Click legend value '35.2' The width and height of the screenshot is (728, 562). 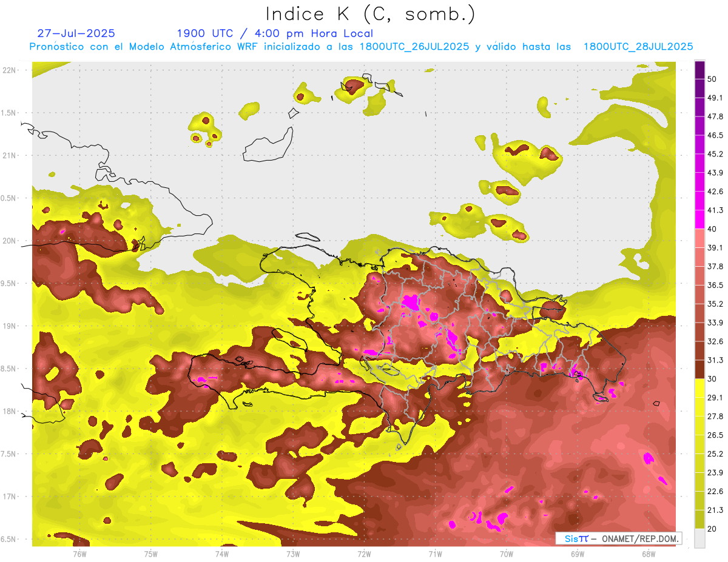[715, 304]
